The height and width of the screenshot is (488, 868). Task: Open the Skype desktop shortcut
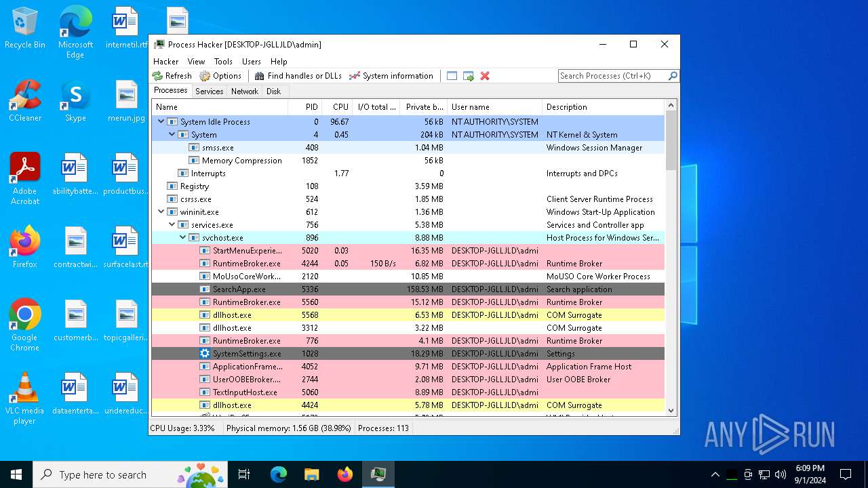(x=75, y=101)
